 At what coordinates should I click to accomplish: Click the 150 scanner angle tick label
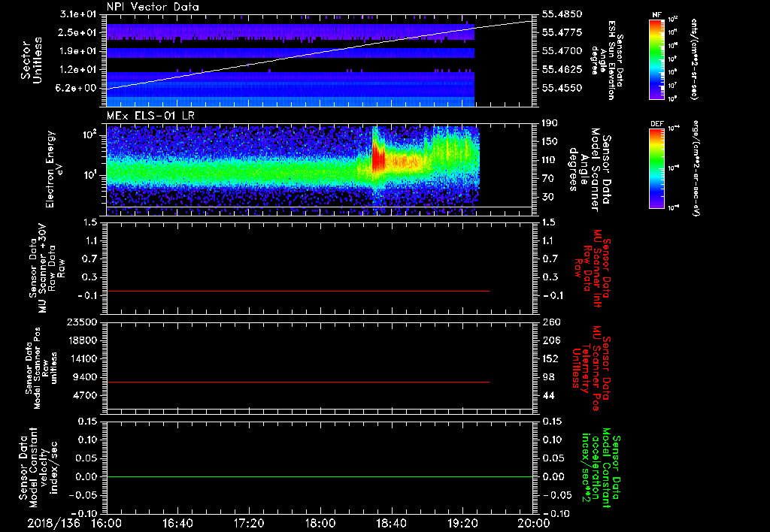click(550, 142)
